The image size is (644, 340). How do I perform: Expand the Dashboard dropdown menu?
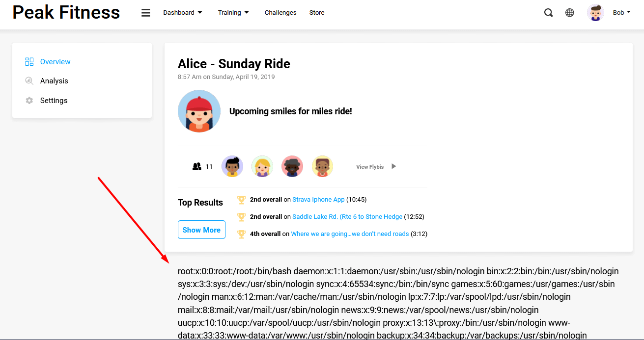point(183,13)
